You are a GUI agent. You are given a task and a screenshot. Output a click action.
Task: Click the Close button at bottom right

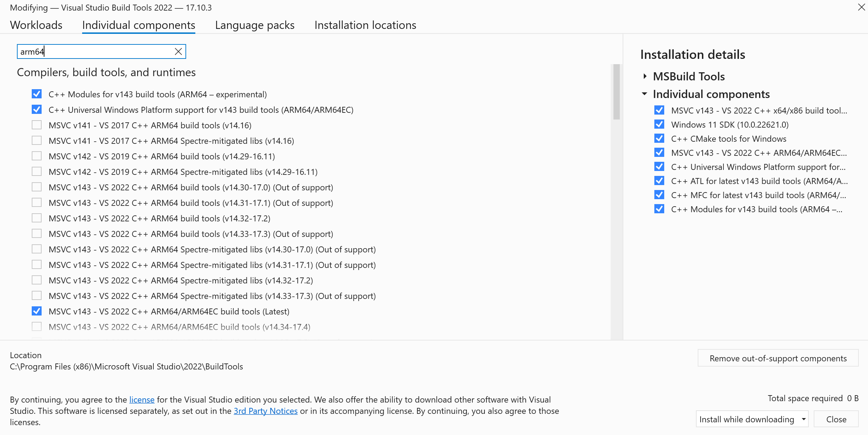tap(836, 419)
